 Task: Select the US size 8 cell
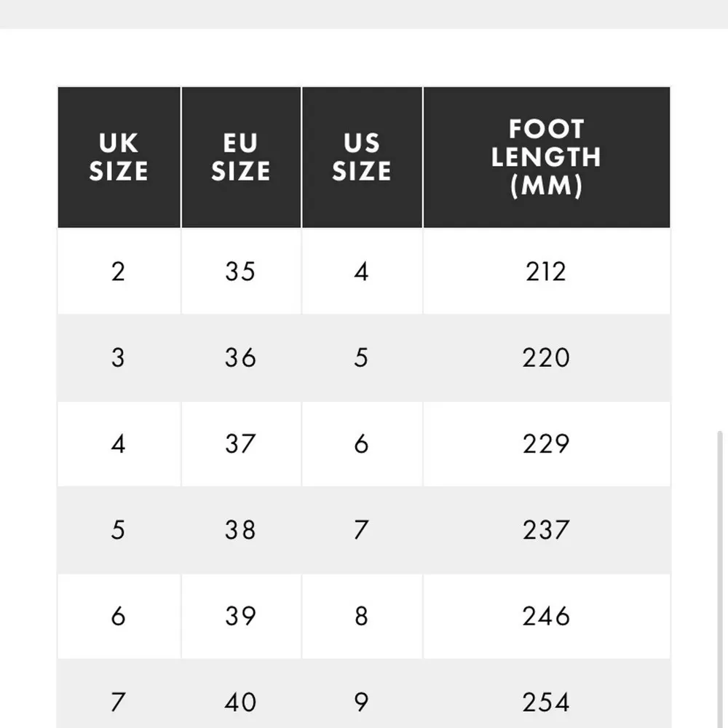tap(362, 616)
